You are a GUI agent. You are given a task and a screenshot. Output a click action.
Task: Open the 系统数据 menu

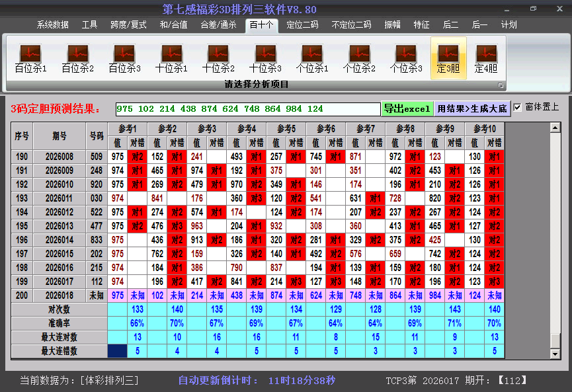[53, 24]
